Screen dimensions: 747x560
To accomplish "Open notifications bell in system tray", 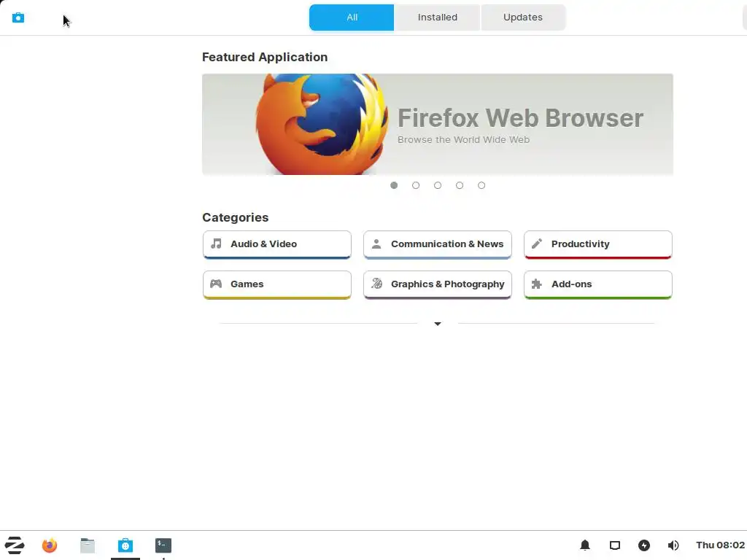I will pos(585,545).
